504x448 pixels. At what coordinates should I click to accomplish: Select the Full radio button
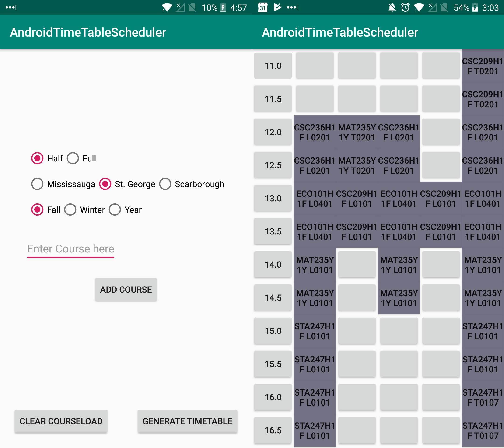[73, 158]
